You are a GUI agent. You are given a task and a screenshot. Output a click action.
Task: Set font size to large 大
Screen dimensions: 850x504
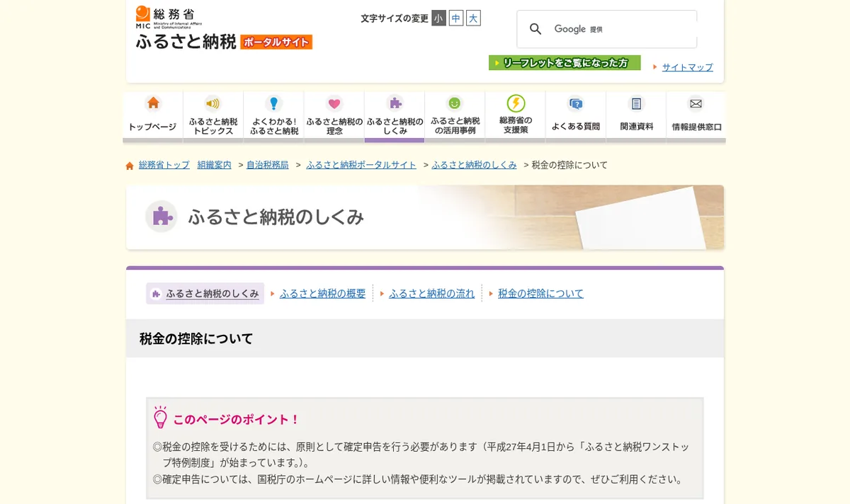(x=473, y=18)
